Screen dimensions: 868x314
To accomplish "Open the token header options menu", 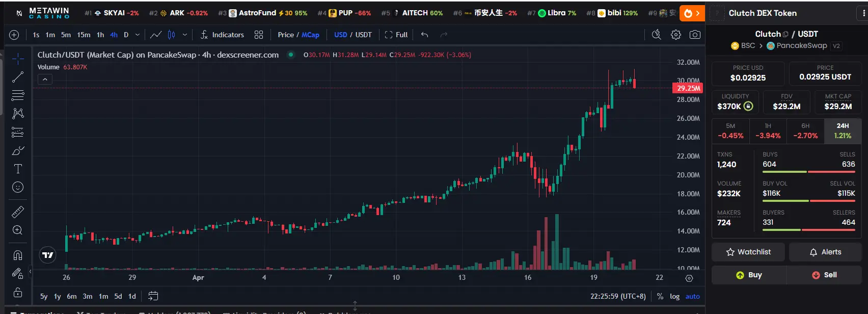I will pos(864,13).
